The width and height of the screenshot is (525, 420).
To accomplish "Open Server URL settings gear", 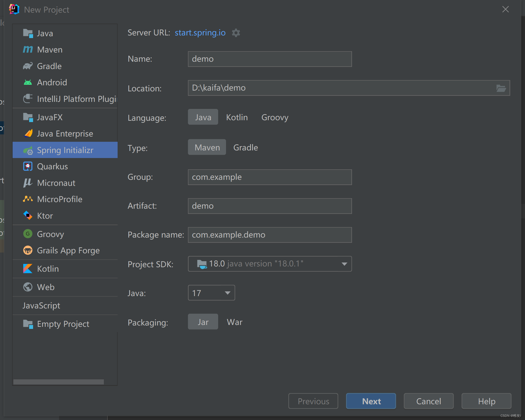I will (x=236, y=33).
